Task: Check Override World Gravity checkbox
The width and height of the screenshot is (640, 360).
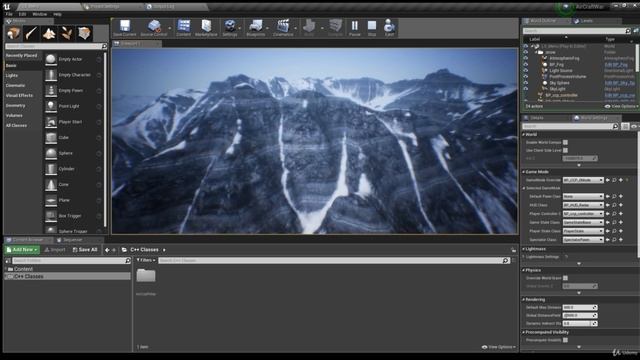Action: point(565,278)
